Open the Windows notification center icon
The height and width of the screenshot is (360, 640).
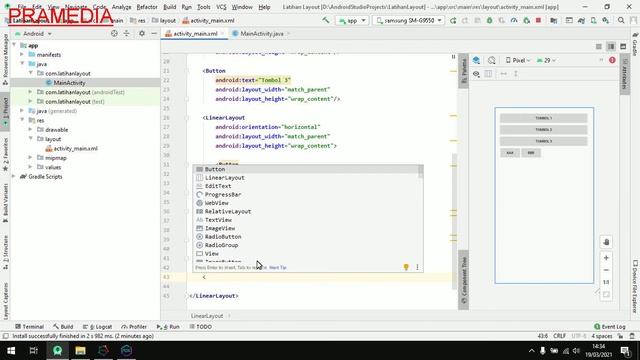[x=625, y=351]
